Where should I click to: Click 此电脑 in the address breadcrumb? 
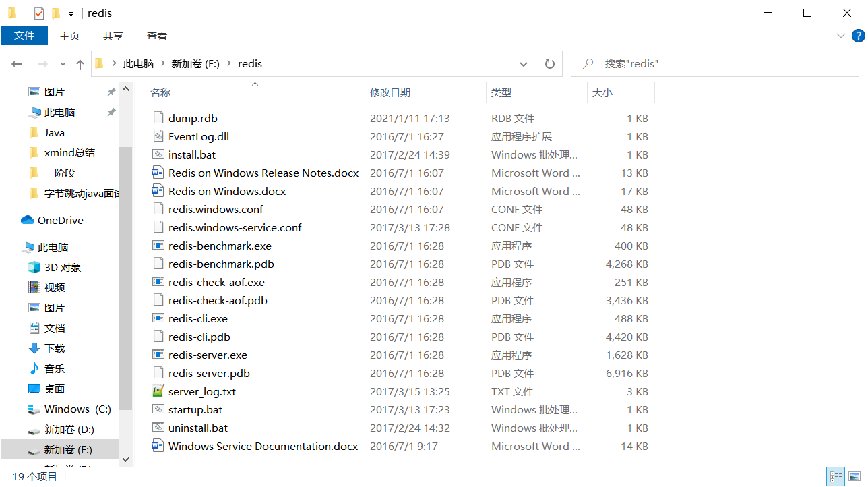pyautogui.click(x=138, y=63)
